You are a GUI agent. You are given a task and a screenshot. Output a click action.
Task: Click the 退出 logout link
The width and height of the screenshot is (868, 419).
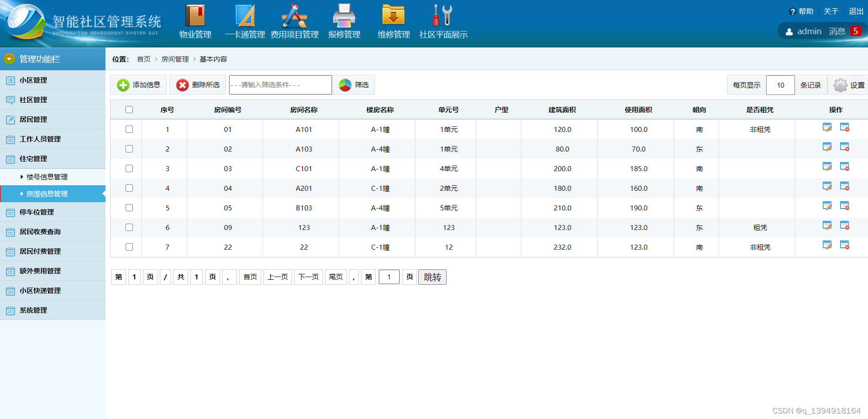856,11
